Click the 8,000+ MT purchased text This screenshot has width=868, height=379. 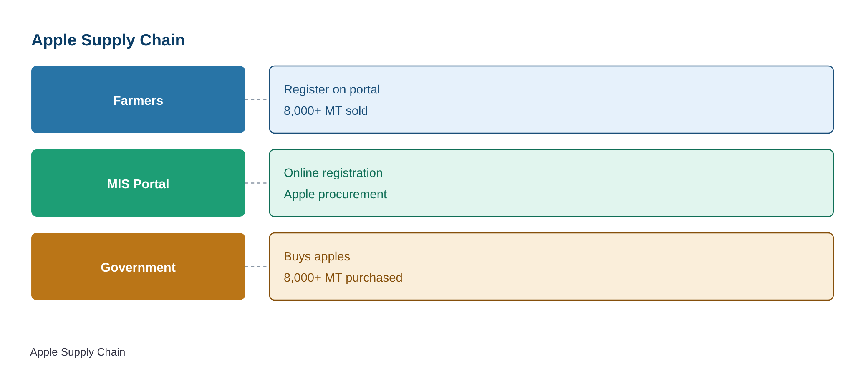click(x=343, y=278)
